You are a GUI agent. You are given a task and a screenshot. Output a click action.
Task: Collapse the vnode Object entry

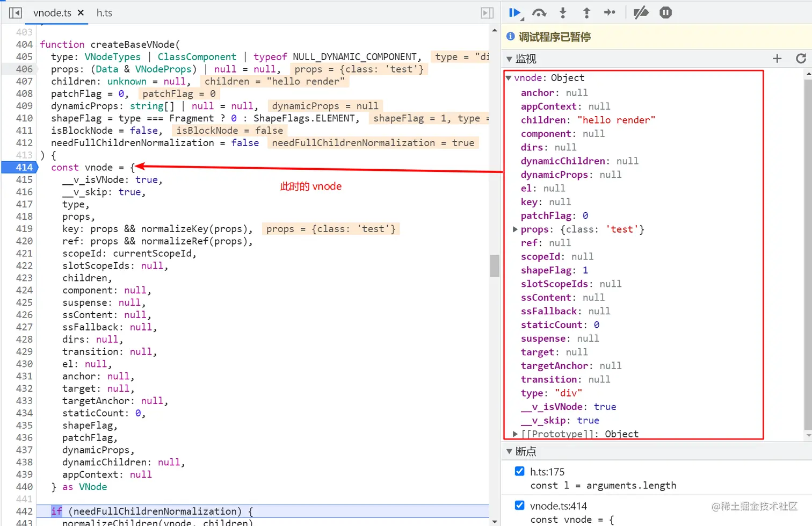[x=509, y=78]
